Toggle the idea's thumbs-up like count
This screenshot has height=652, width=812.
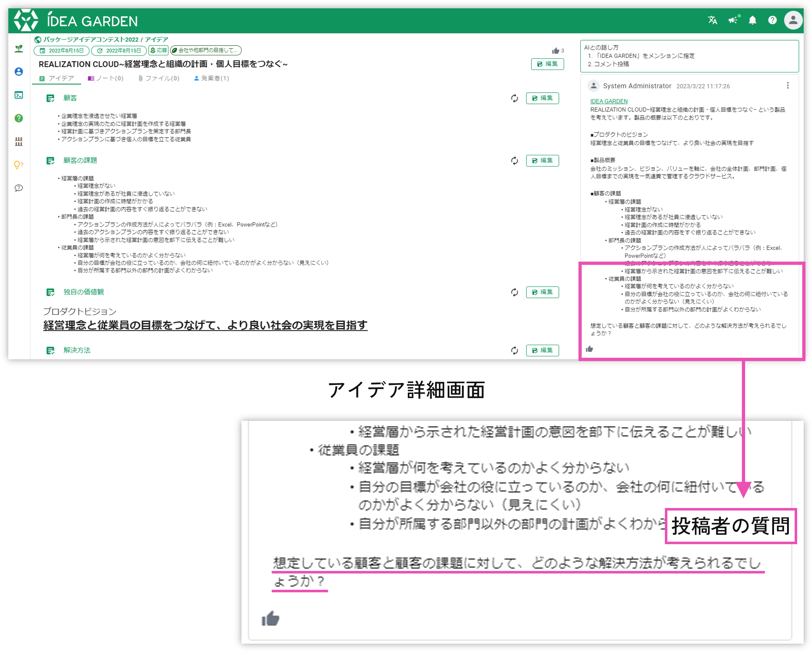[556, 51]
